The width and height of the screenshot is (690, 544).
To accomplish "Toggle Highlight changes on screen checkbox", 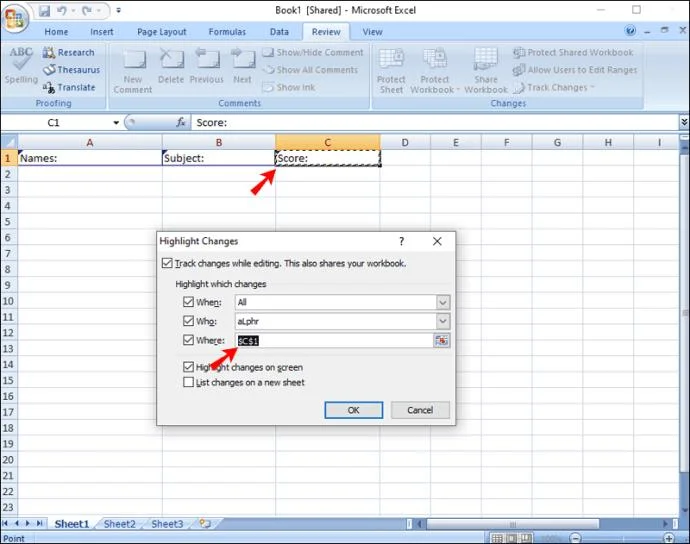I will [188, 367].
